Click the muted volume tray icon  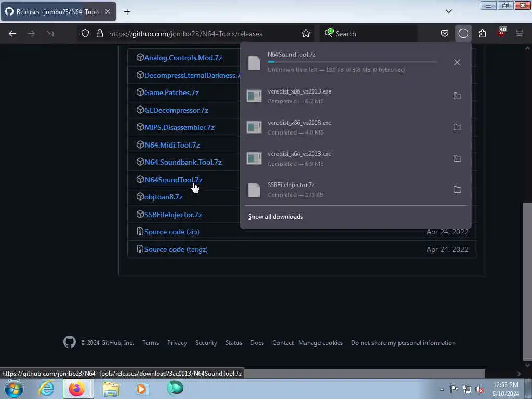480,390
